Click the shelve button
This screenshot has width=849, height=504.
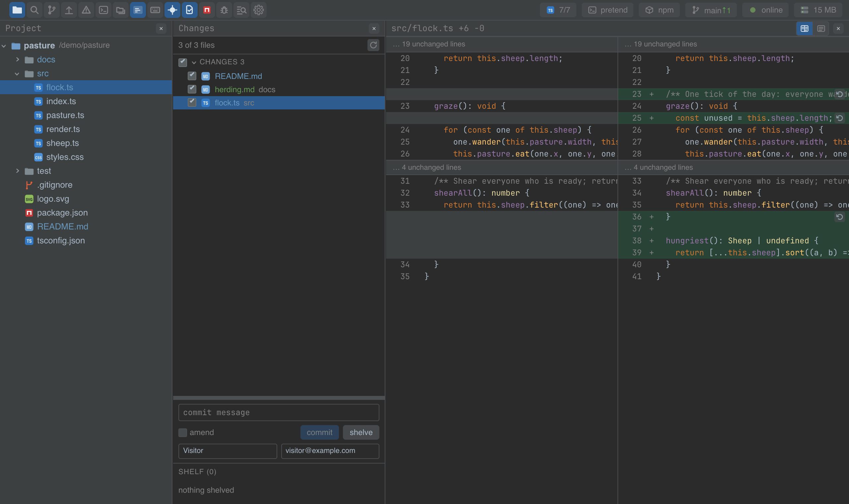(x=361, y=432)
